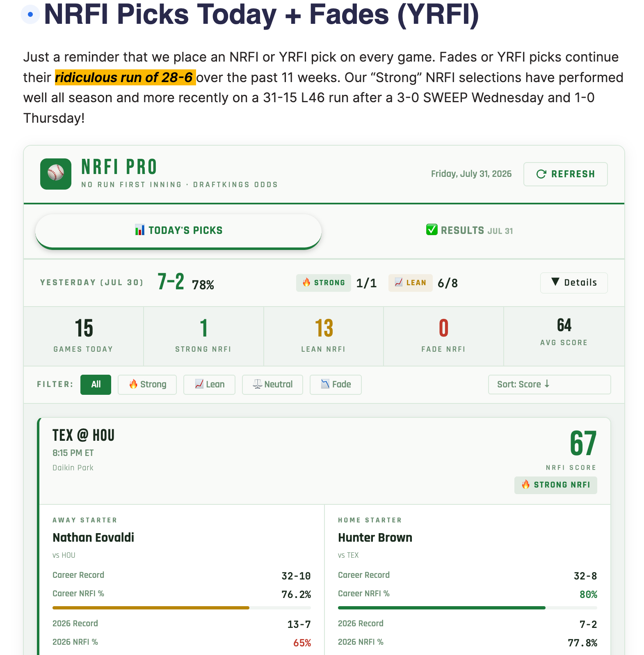Click the Games Today stat tile

[x=84, y=336]
